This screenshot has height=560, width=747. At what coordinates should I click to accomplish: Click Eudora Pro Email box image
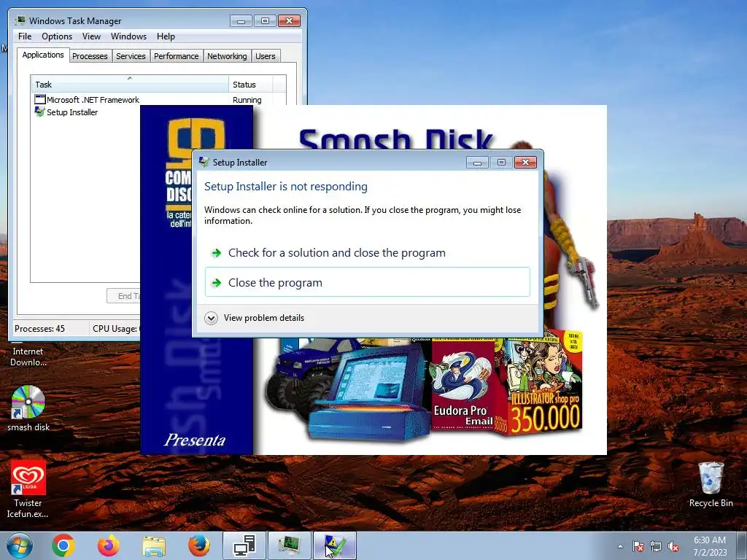tap(463, 385)
